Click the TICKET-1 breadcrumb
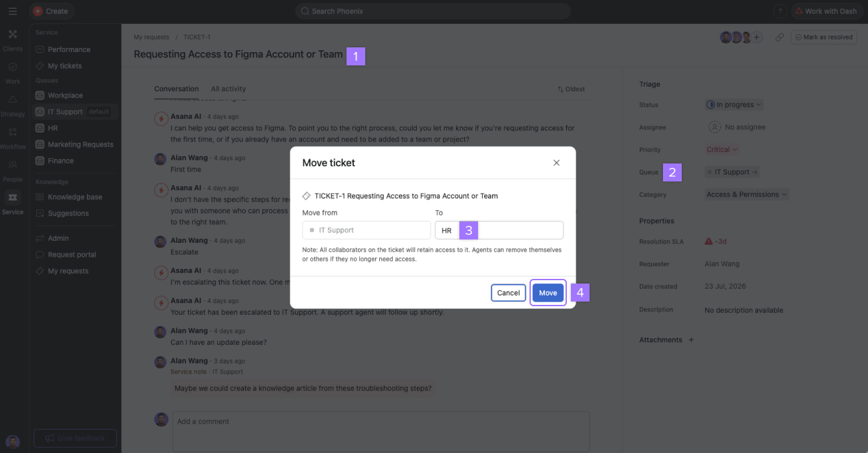868x453 pixels. coord(197,37)
